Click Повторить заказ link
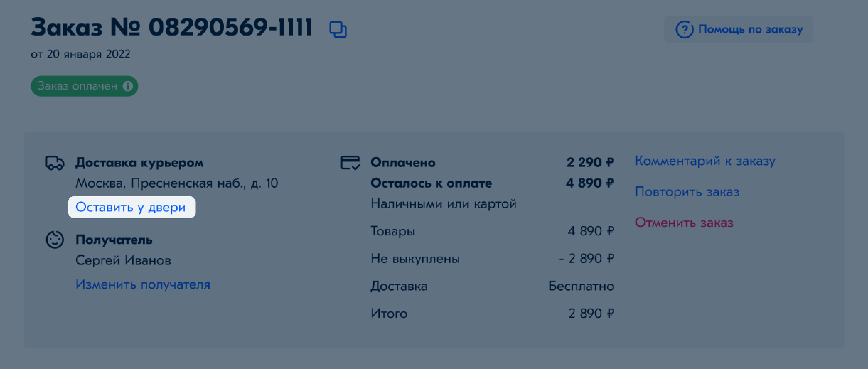The image size is (868, 369). [x=687, y=192]
